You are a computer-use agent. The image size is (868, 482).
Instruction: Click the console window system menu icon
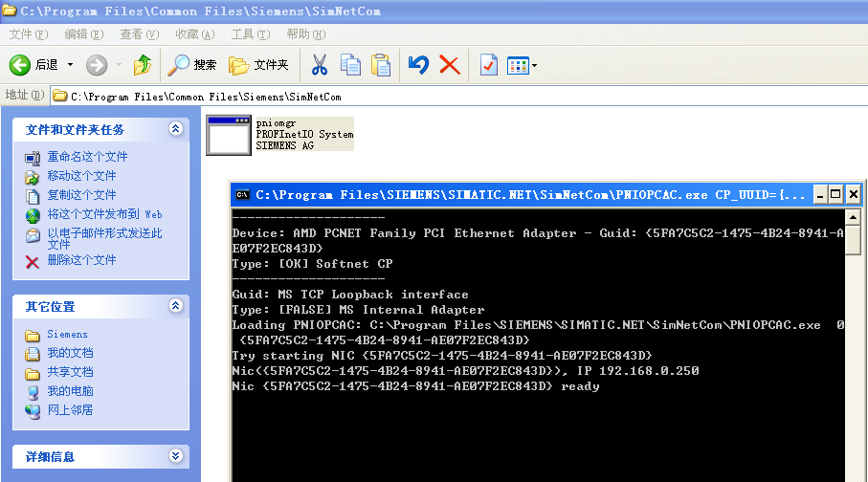[x=242, y=195]
